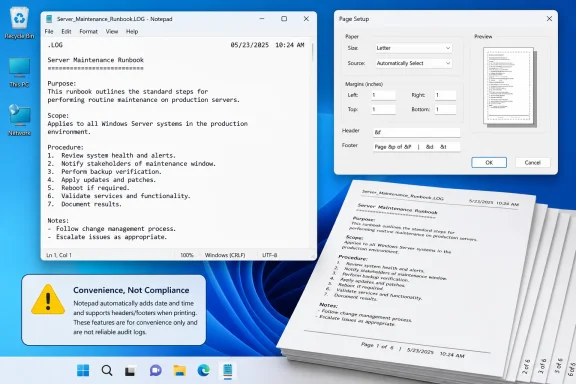Select the This PC desktop icon

19,72
